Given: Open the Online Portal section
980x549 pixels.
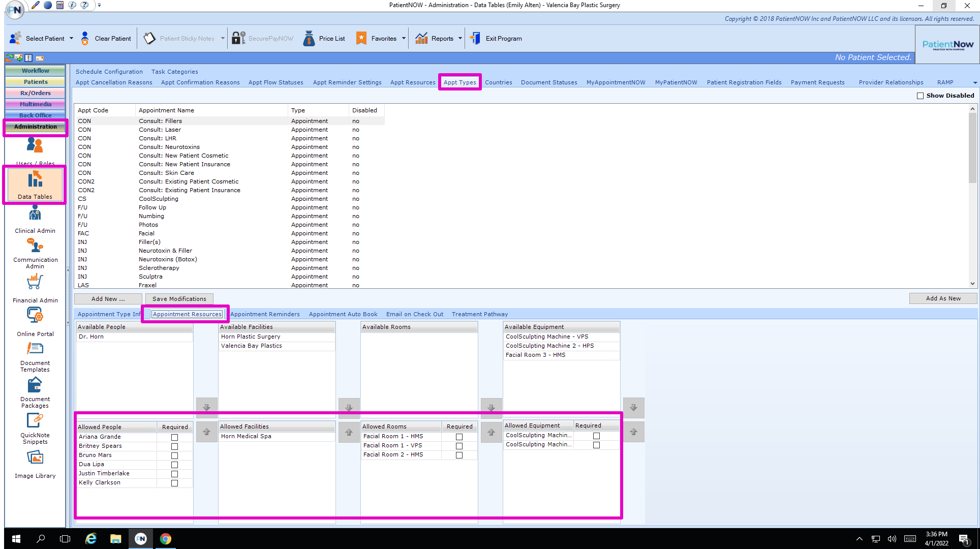Looking at the screenshot, I should [35, 320].
